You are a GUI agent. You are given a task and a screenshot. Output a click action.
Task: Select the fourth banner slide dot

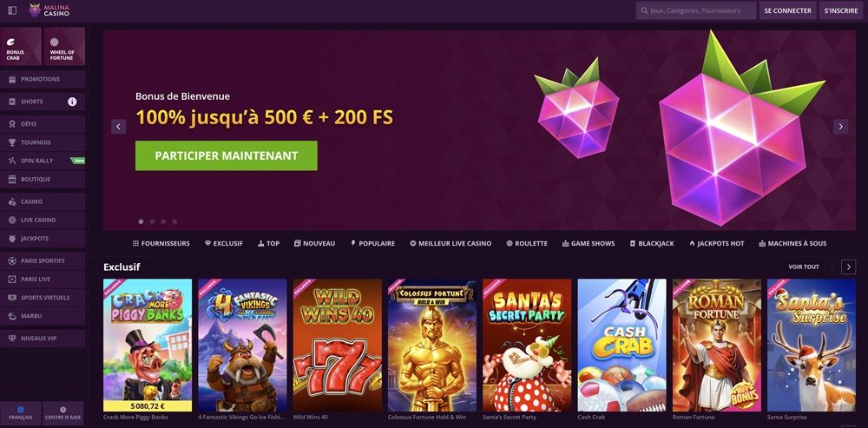coord(174,221)
